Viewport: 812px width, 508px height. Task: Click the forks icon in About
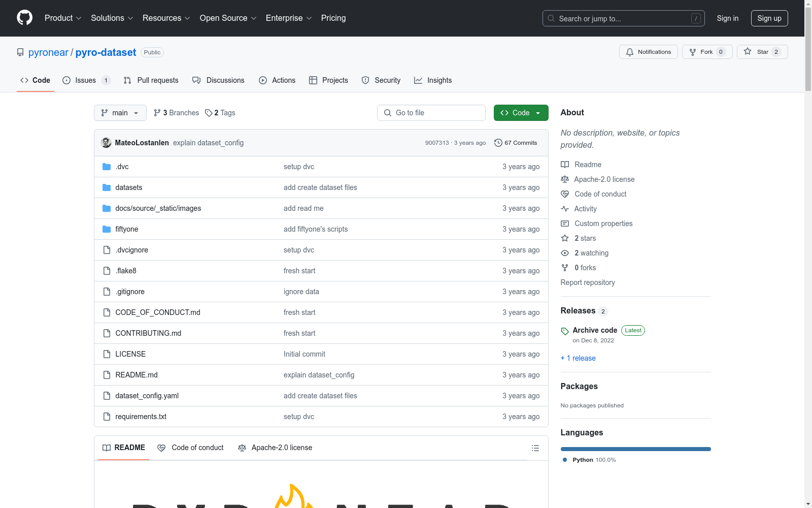tap(565, 268)
